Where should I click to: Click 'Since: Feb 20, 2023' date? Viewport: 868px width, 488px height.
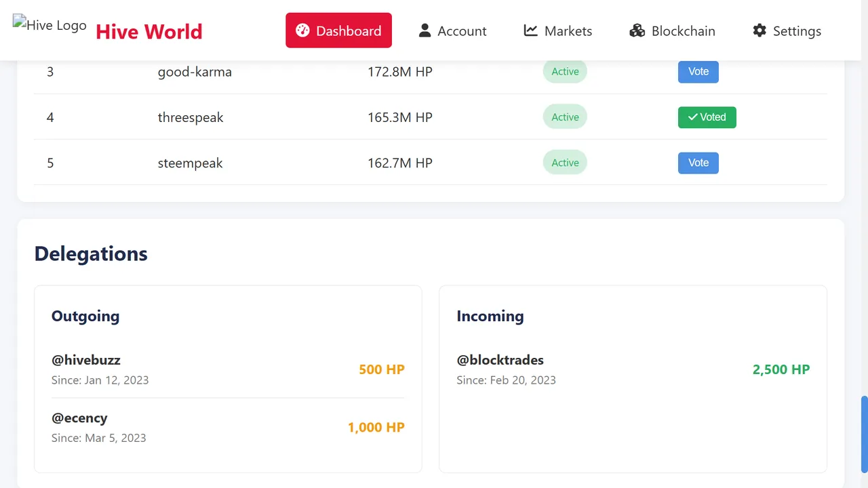507,380
